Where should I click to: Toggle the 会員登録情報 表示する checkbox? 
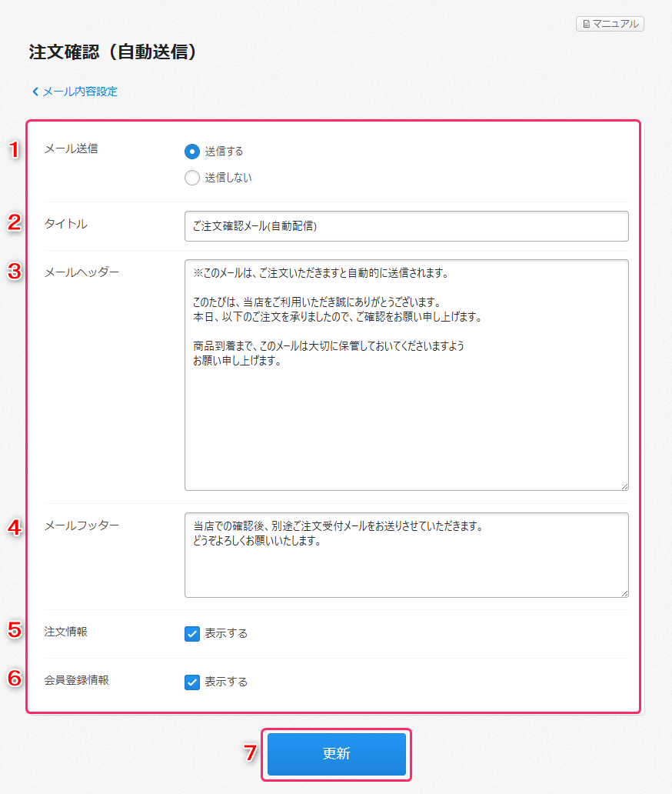(x=192, y=682)
